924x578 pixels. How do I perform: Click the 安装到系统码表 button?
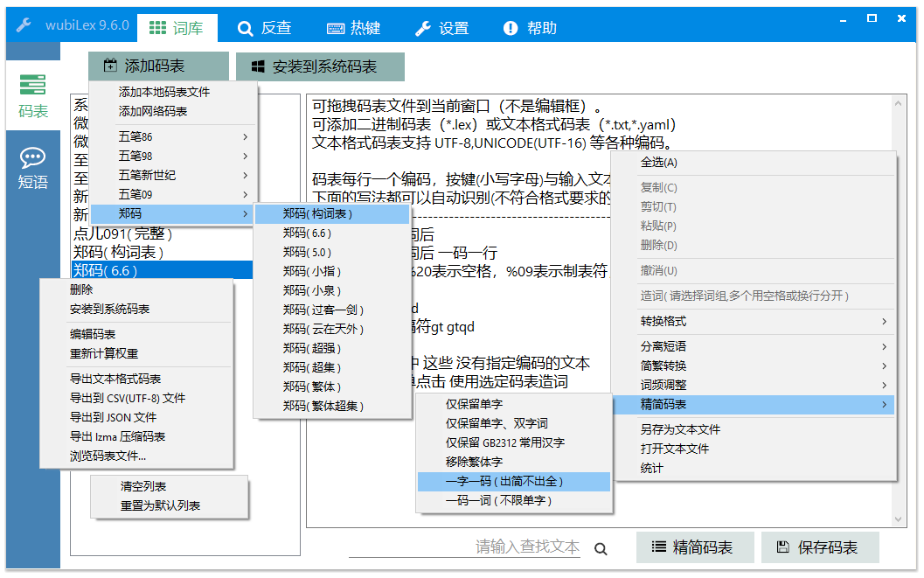click(x=320, y=66)
